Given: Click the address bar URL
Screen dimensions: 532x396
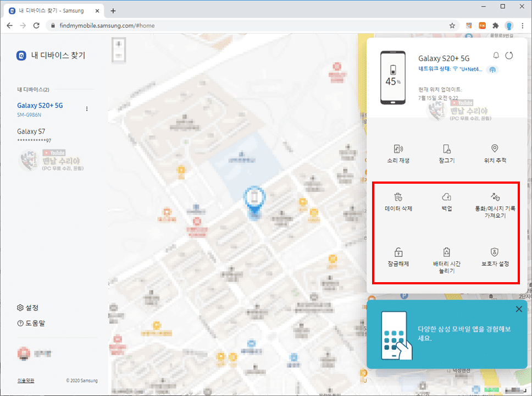Looking at the screenshot, I should (107, 25).
